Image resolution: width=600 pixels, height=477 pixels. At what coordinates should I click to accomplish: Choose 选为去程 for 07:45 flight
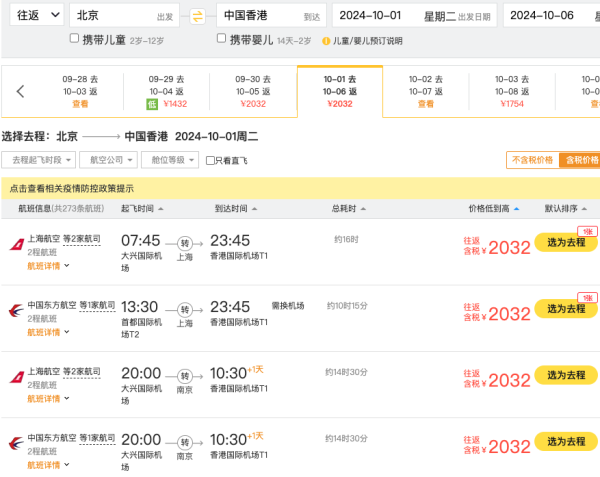click(x=566, y=242)
